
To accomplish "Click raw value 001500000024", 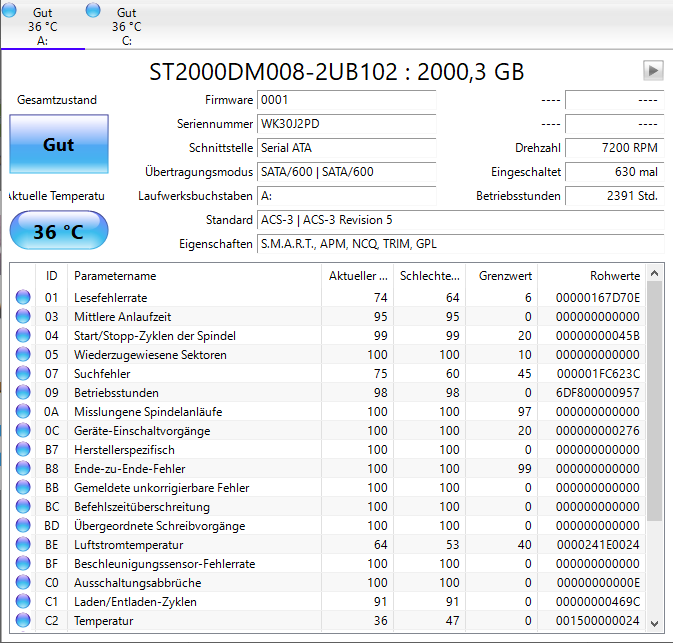I will tap(598, 620).
